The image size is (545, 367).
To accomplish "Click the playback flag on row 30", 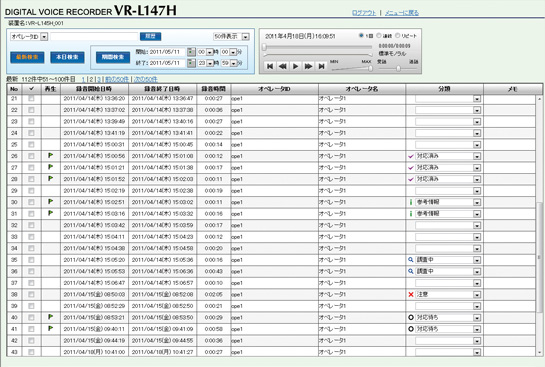I will [x=51, y=201].
